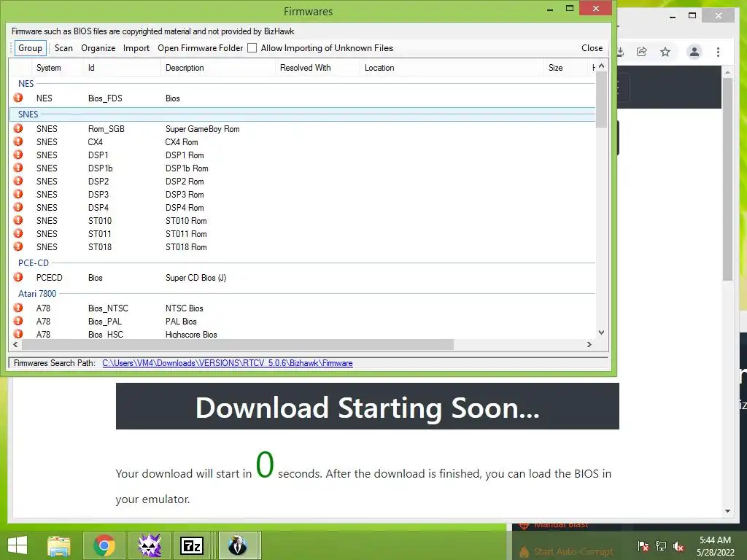The width and height of the screenshot is (747, 560).
Task: Click the Download Starting Soon banner
Action: (x=368, y=406)
